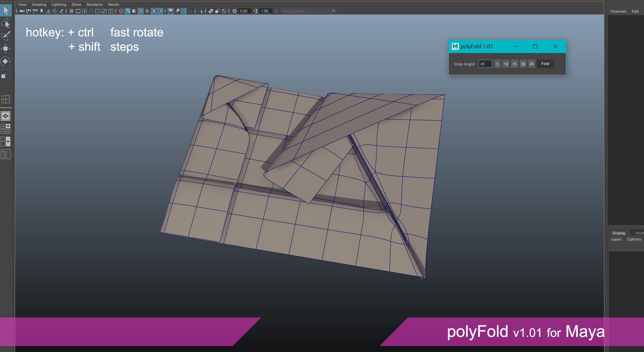The image size is (644, 352).
Task: Toggle anti-aliasing icon
Action: (183, 11)
